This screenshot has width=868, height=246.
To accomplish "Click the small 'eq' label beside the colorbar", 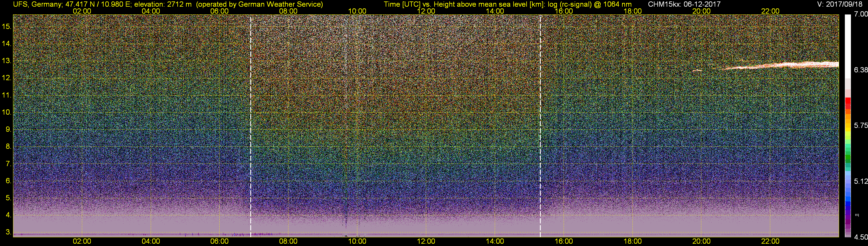I will tap(856, 215).
